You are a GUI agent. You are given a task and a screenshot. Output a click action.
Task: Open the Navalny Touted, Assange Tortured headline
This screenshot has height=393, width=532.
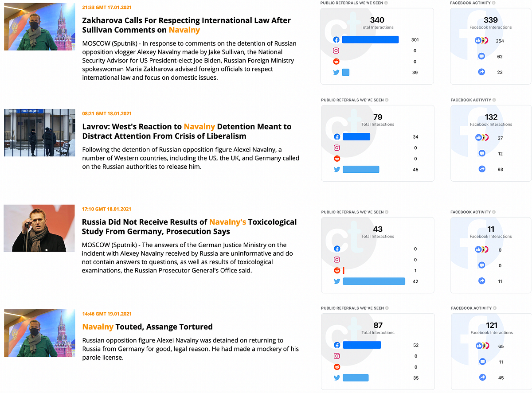[147, 327]
